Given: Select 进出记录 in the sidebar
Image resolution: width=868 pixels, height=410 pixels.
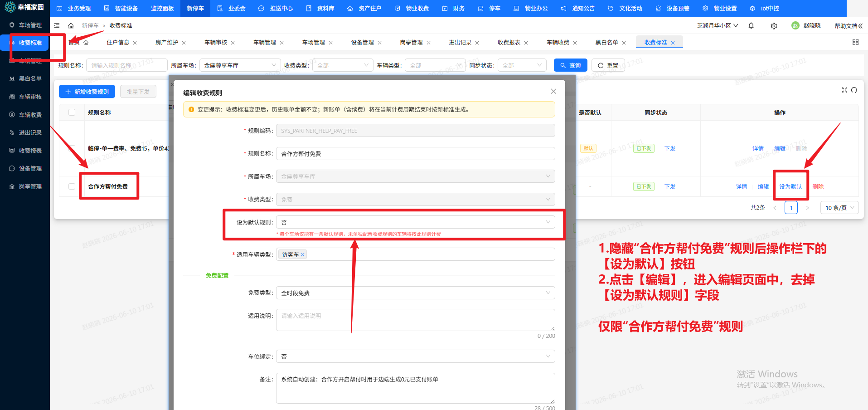Looking at the screenshot, I should (25, 132).
